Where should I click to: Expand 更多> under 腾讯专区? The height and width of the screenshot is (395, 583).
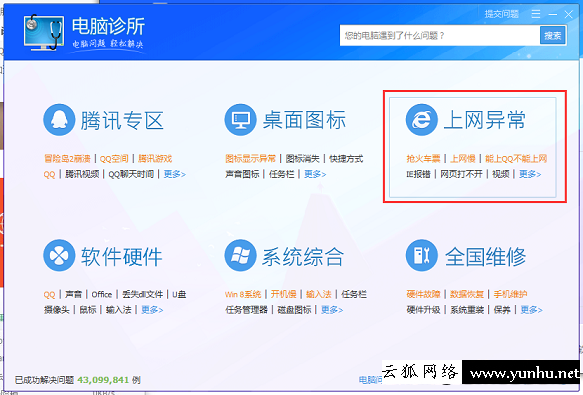174,174
